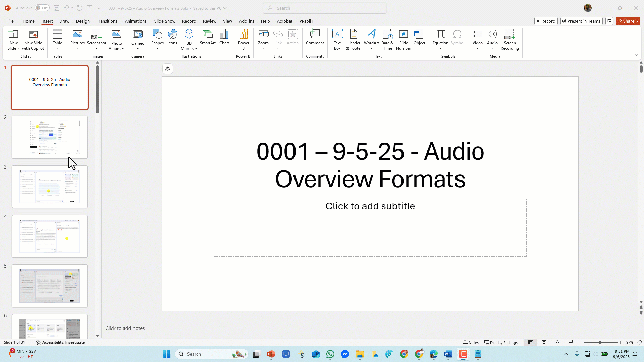The width and height of the screenshot is (644, 362).
Task: Open the WordArt gallery
Action: (371, 39)
